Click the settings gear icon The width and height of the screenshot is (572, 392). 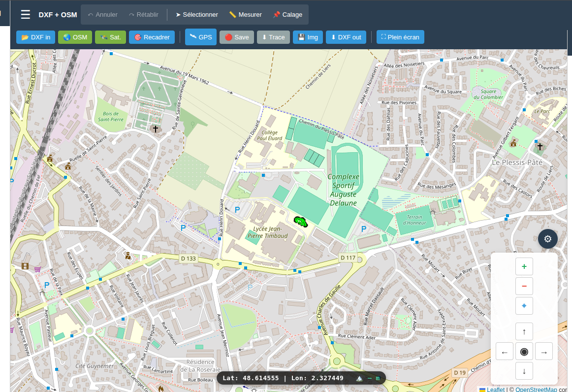click(x=547, y=239)
